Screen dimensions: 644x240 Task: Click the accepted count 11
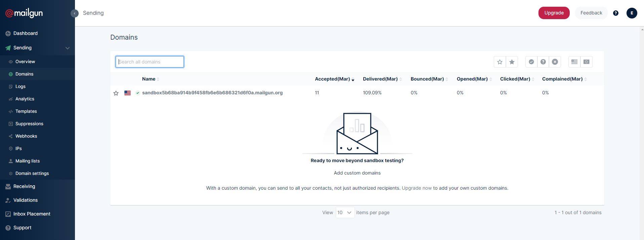[x=317, y=93]
